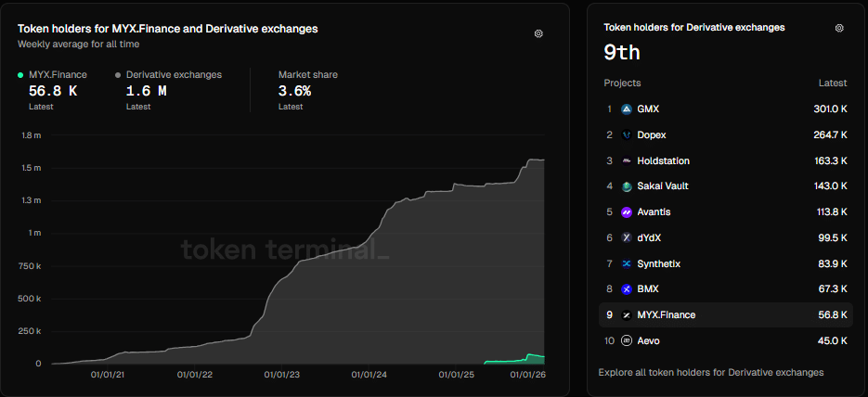Viewport: 868px width, 397px height.
Task: Open the chart settings gear icon
Action: point(538,33)
